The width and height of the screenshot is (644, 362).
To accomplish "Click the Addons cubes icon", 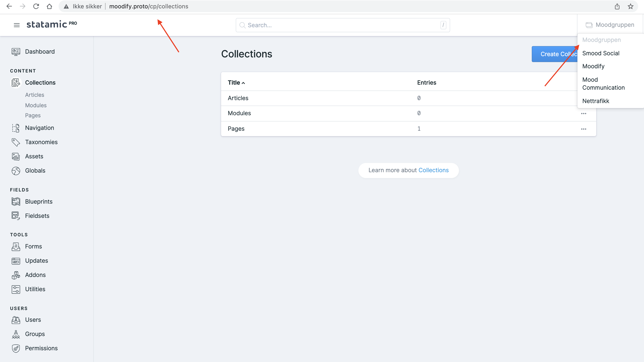I will [16, 275].
